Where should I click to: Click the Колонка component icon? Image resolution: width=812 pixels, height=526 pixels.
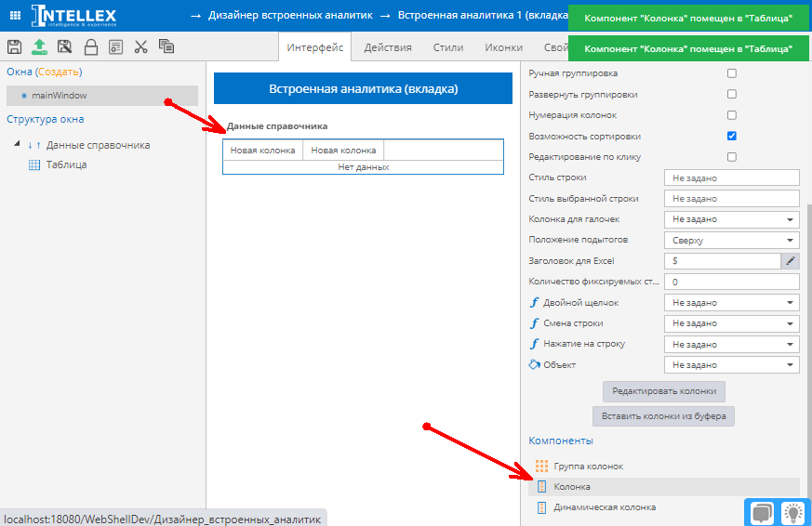[x=541, y=487]
